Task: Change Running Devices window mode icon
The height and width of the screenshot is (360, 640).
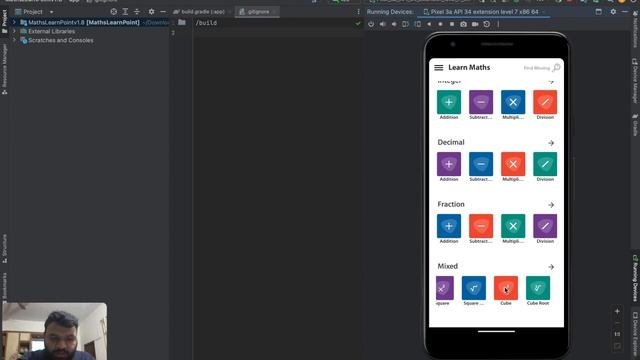Action: coord(598,12)
